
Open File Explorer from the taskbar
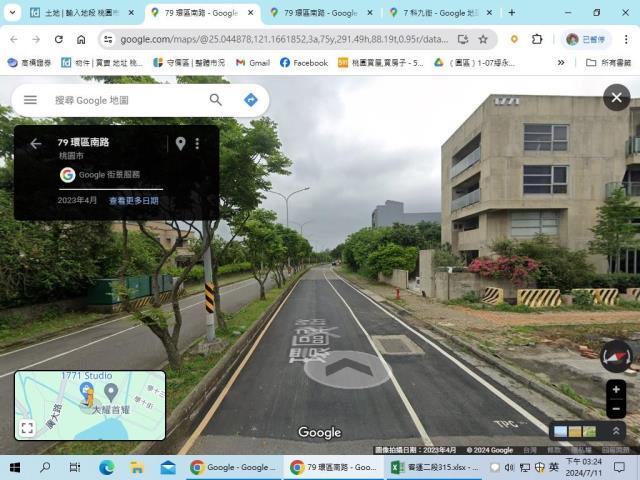coord(137,467)
